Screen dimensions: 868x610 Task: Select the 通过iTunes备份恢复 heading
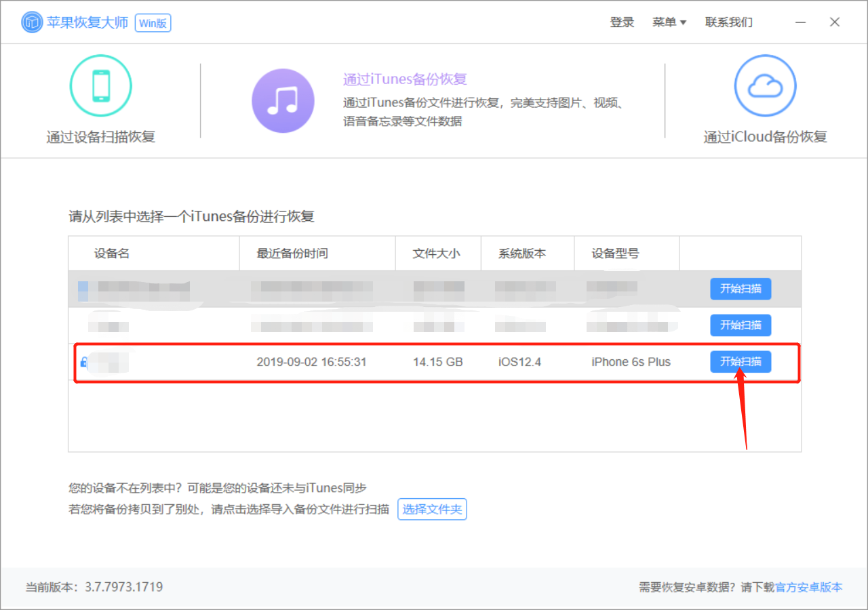(405, 79)
